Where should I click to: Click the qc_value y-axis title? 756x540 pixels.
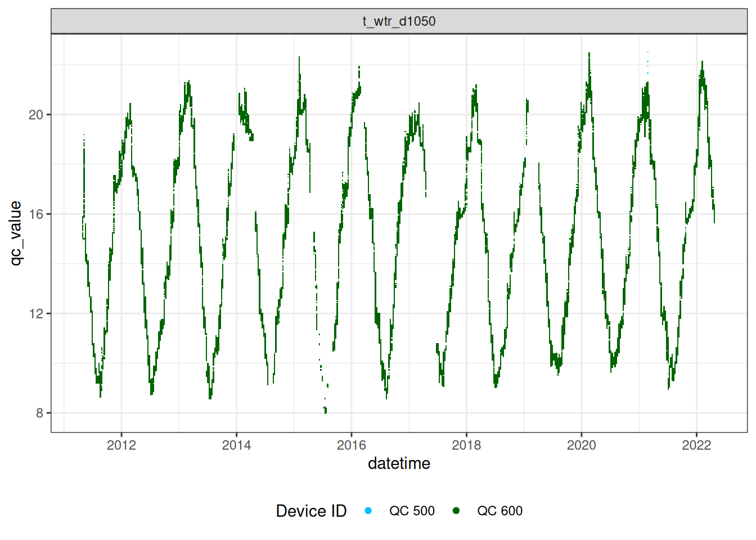[x=16, y=233]
